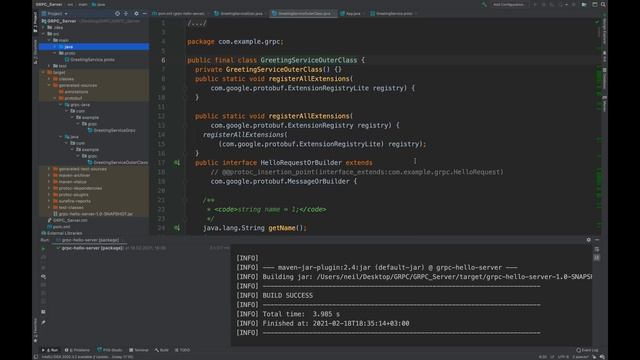Viewport: 640px width, 360px height.
Task: Switch to the App.java editor tab
Action: click(350, 13)
